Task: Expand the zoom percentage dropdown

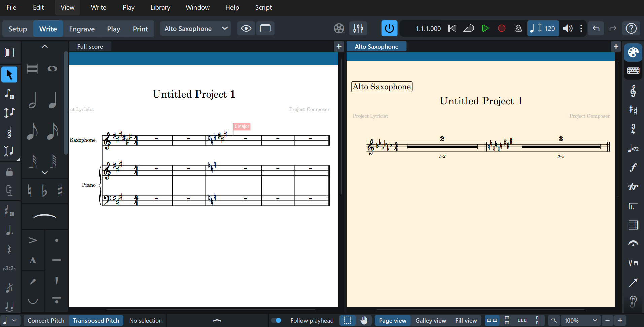Action: [595, 320]
